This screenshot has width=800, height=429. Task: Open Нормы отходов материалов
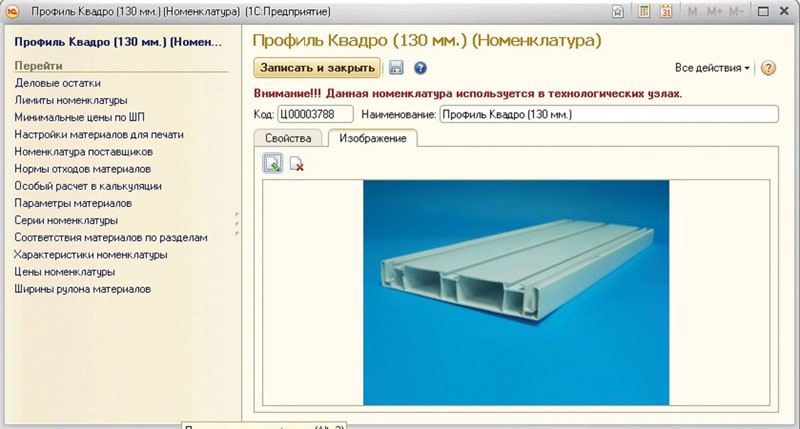(x=82, y=169)
